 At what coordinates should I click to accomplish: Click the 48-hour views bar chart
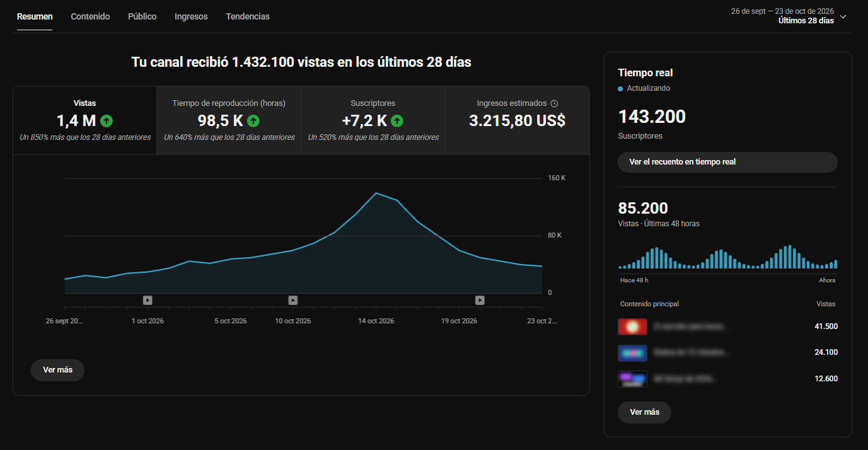pyautogui.click(x=728, y=257)
